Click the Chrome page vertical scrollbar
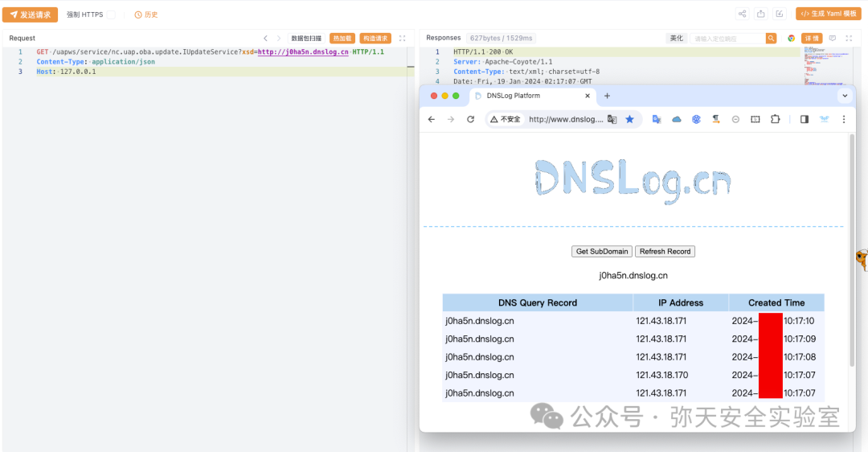This screenshot has height=452, width=868. pos(852,250)
